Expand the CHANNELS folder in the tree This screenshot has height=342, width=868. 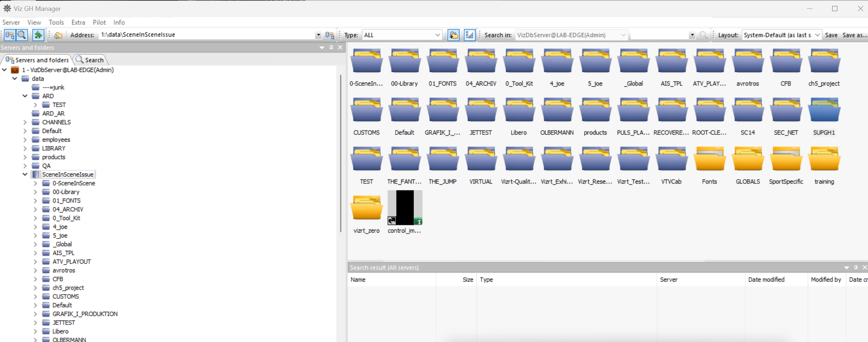pyautogui.click(x=25, y=122)
